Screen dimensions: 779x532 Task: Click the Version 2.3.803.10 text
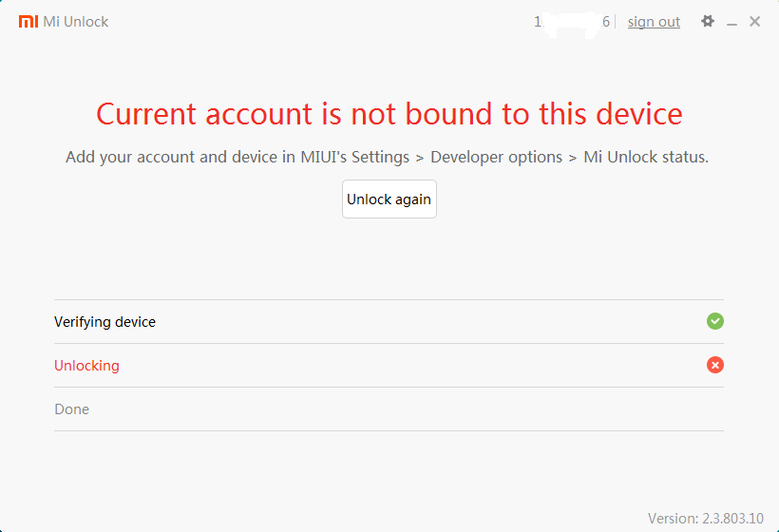coord(705,519)
